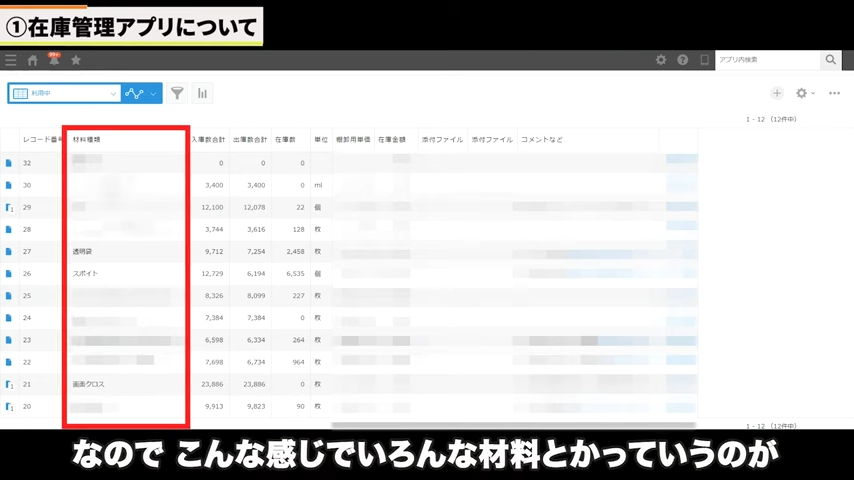854x480 pixels.
Task: Sort by 材料種類 column header
Action: (87, 139)
